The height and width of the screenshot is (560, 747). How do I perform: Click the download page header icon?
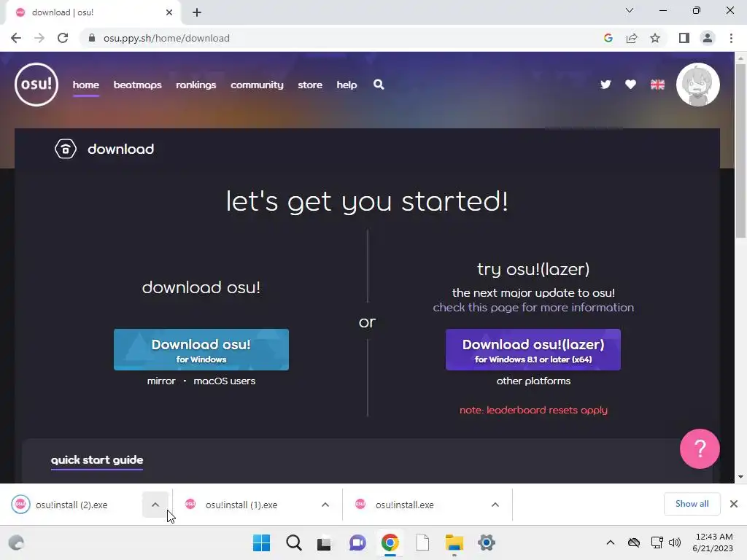pyautogui.click(x=65, y=149)
